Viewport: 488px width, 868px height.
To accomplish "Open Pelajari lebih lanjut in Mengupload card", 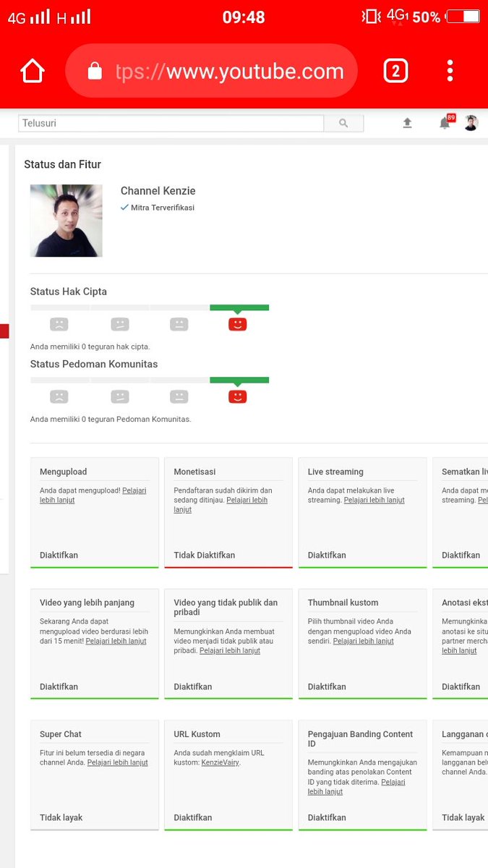I will point(93,495).
